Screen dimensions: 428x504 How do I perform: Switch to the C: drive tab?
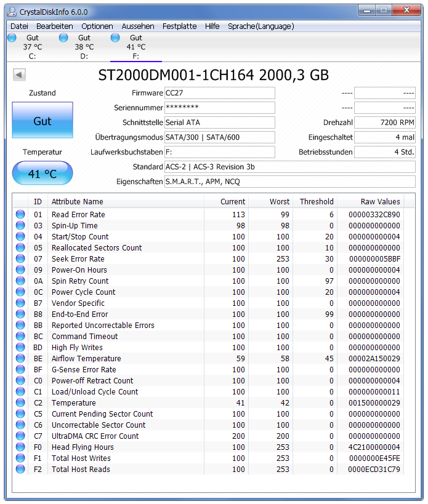(32, 47)
